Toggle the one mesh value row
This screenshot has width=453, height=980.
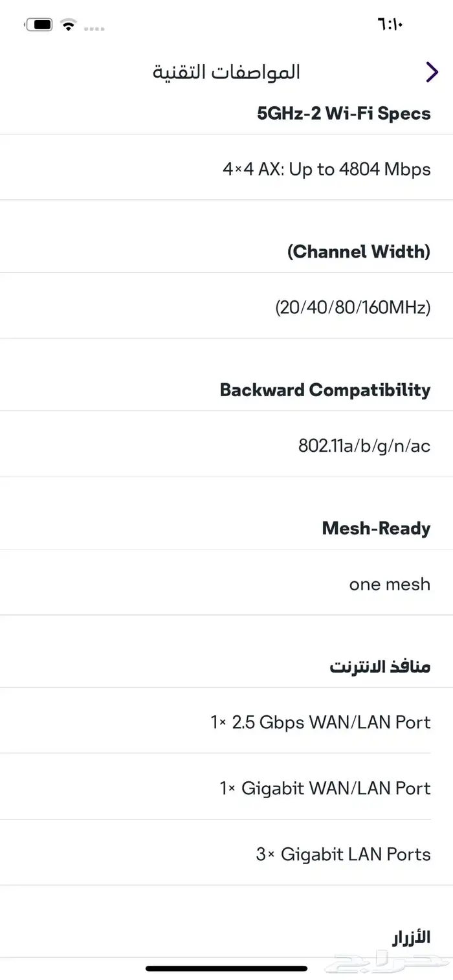click(x=390, y=584)
